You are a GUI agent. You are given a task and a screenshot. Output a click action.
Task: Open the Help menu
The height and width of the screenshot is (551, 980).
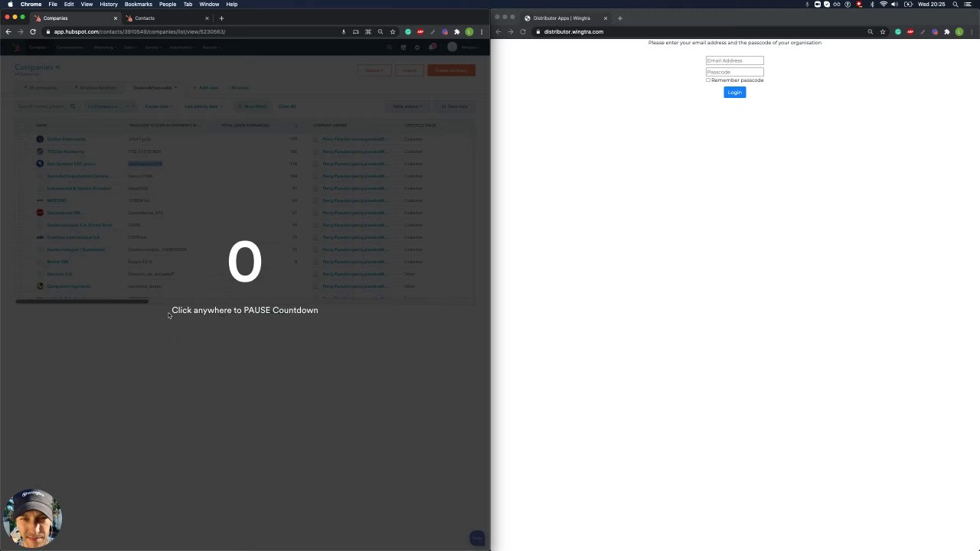231,4
